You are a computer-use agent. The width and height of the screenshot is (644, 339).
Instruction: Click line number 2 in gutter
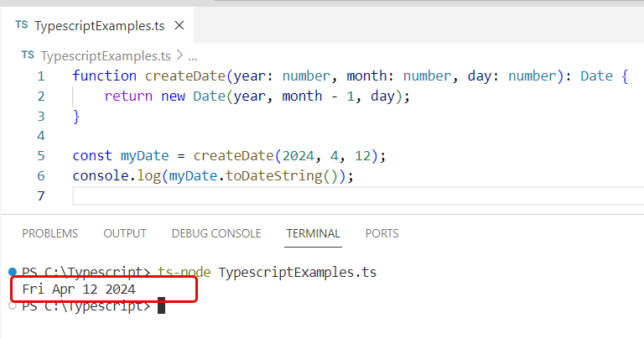pos(40,96)
